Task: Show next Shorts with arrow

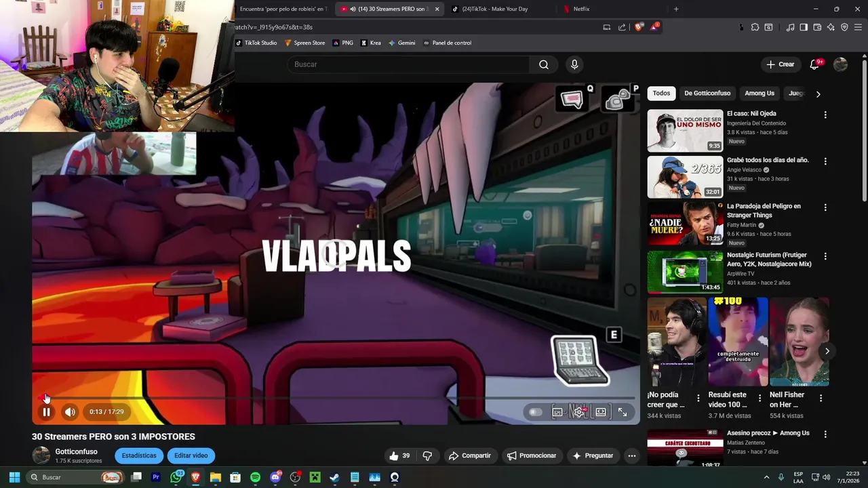Action: pos(827,351)
